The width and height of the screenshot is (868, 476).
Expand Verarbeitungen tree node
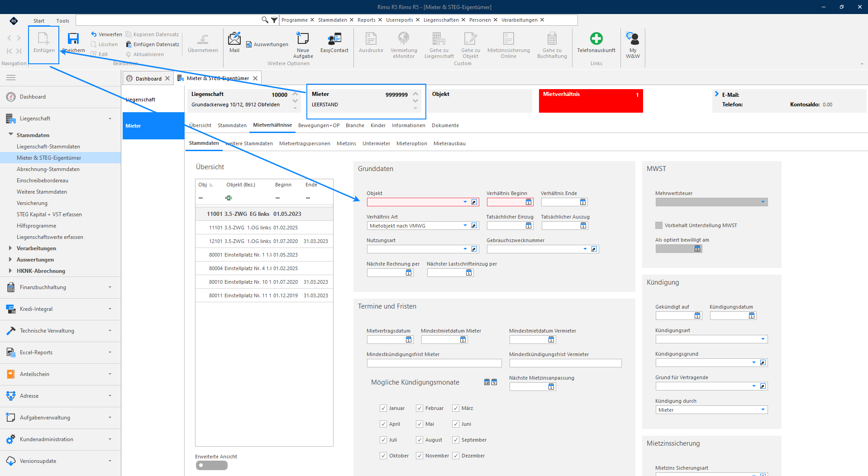10,248
